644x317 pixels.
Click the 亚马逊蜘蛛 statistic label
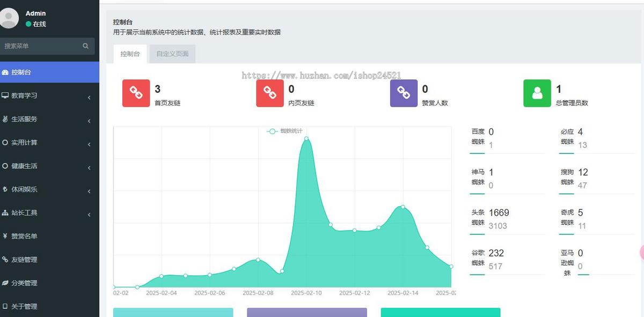[567, 263]
